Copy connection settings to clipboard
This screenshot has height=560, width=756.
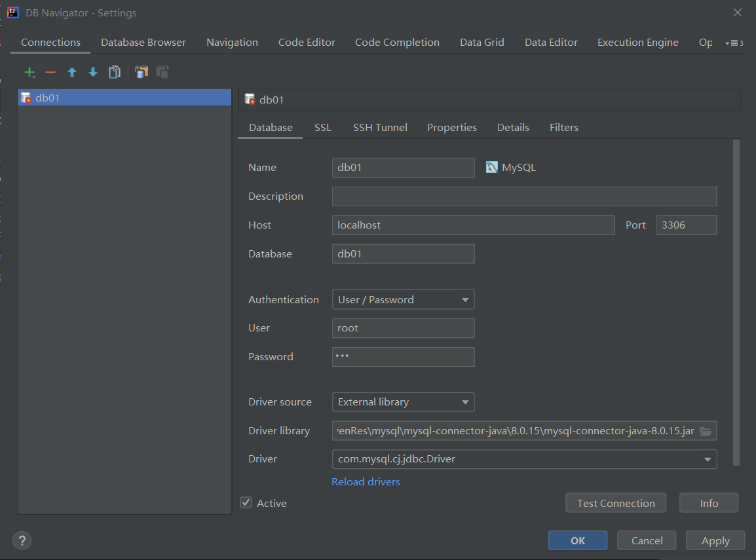click(x=142, y=72)
